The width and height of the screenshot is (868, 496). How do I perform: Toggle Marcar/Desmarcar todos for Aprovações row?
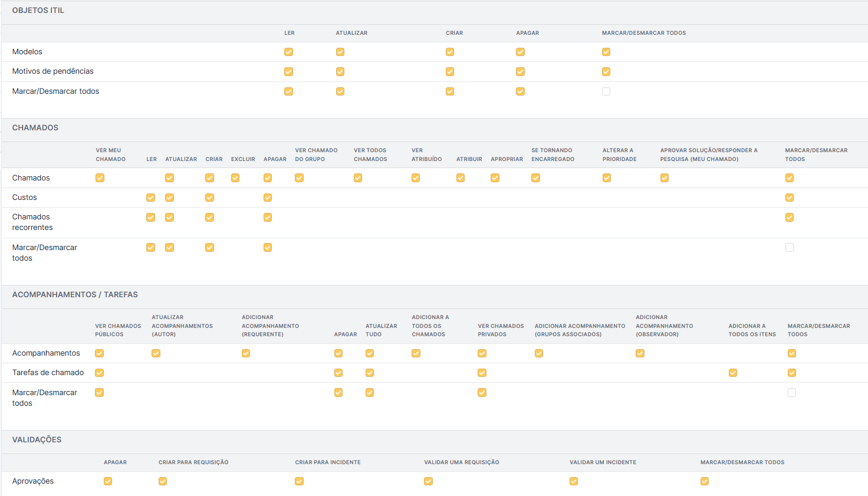coord(705,481)
